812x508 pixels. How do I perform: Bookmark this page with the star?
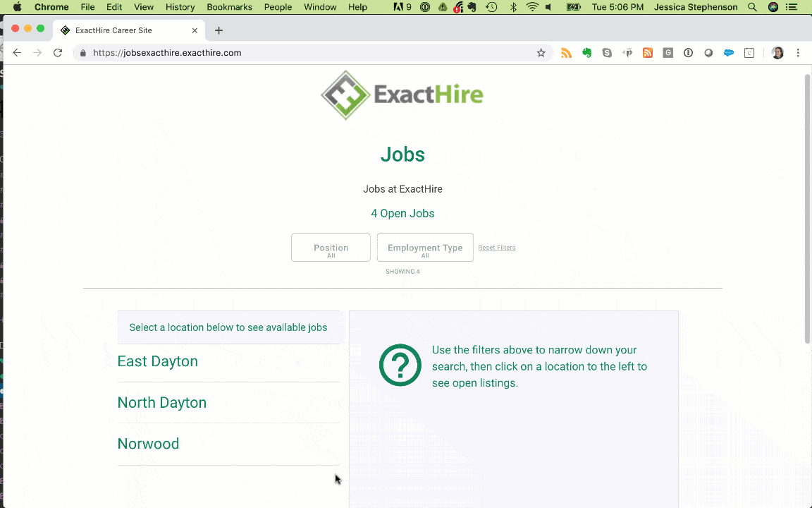click(x=541, y=52)
